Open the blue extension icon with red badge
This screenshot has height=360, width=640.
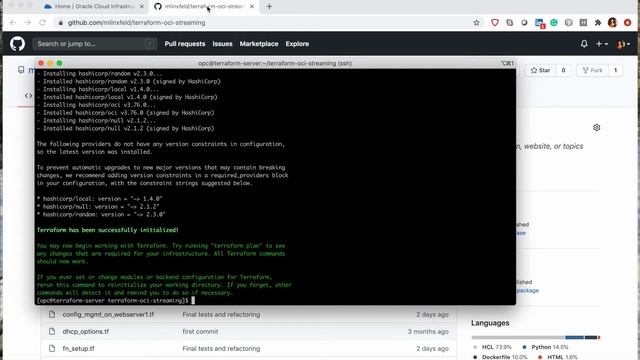pos(540,23)
